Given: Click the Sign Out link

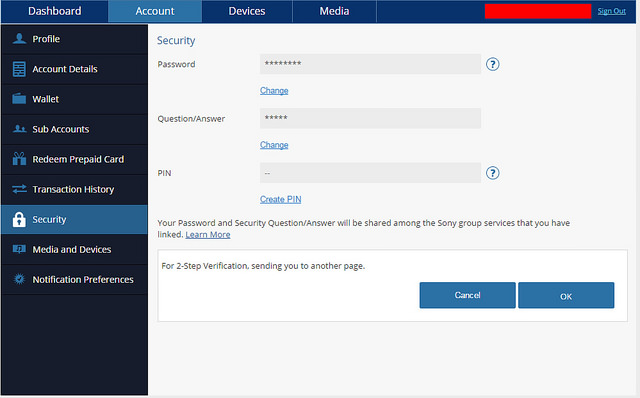Looking at the screenshot, I should [611, 11].
